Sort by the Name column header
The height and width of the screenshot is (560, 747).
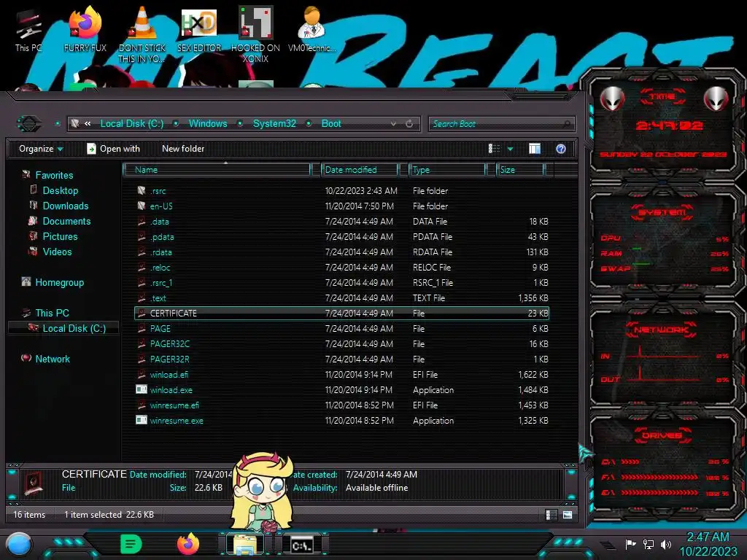(217, 170)
